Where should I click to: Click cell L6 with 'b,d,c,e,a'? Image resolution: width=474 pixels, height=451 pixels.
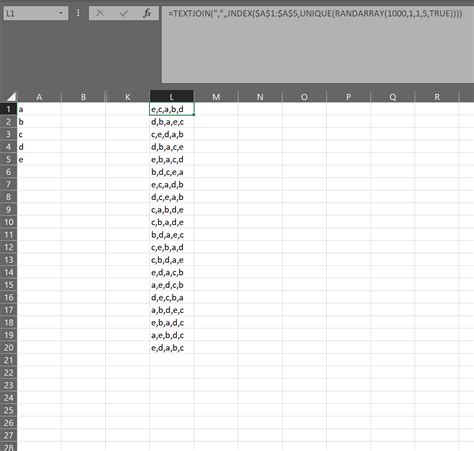(171, 172)
